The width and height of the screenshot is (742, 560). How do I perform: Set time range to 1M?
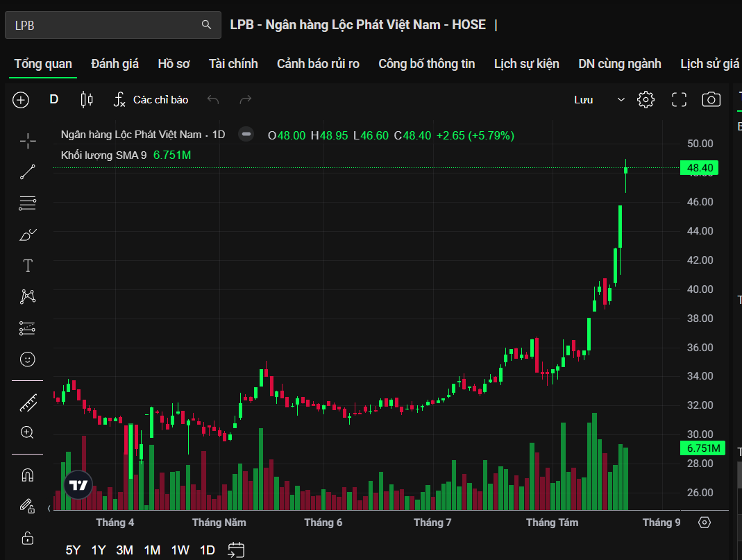(152, 550)
